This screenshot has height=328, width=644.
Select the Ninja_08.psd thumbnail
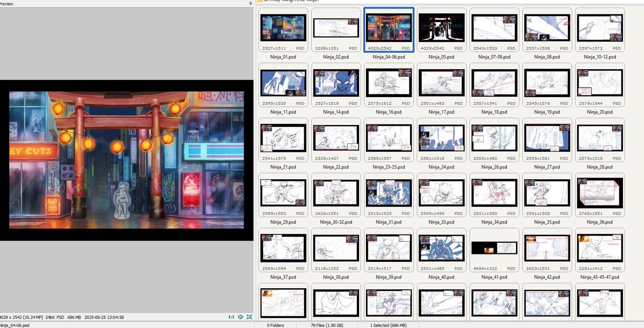tap(547, 30)
